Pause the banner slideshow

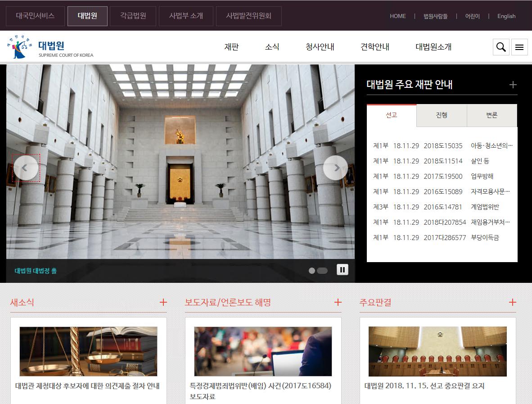[343, 269]
